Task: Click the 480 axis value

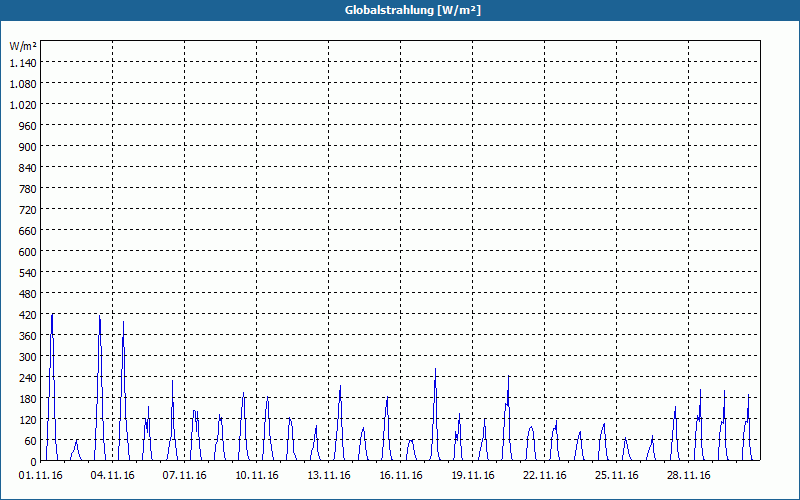Action: point(28,294)
